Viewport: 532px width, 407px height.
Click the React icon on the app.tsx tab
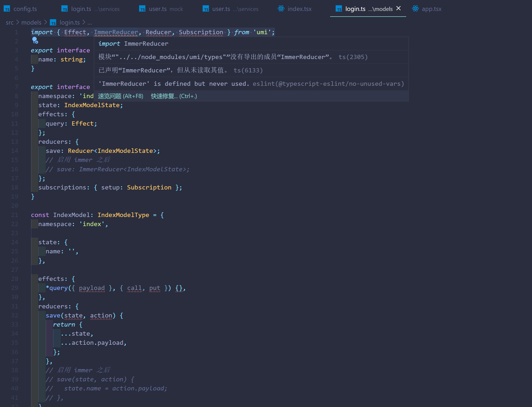[x=415, y=9]
